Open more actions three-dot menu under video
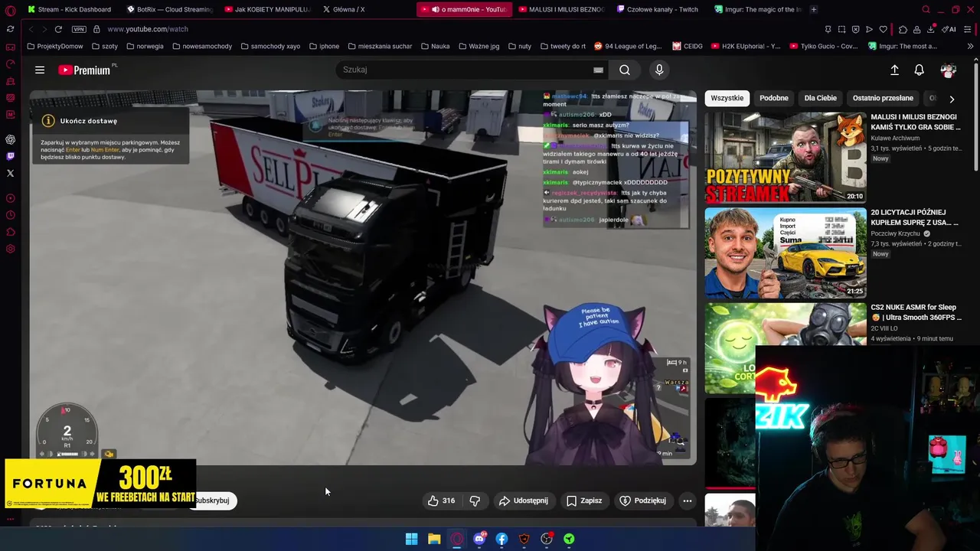 pyautogui.click(x=688, y=500)
